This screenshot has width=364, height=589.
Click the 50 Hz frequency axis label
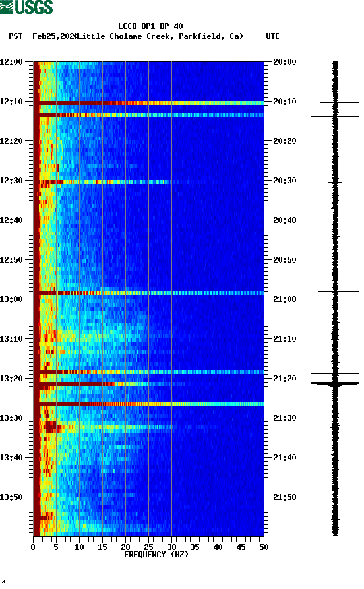click(x=264, y=547)
